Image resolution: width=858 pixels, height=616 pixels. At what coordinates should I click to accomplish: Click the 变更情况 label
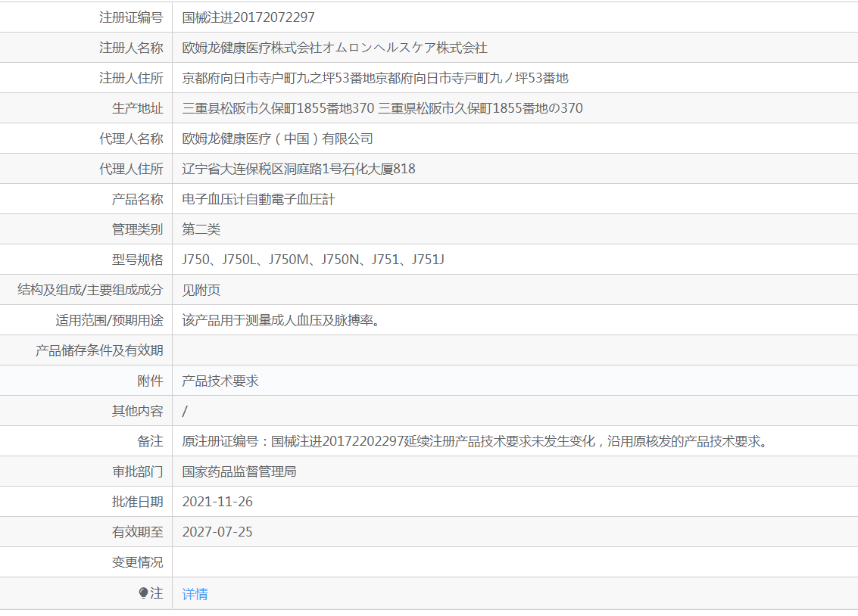click(x=138, y=562)
